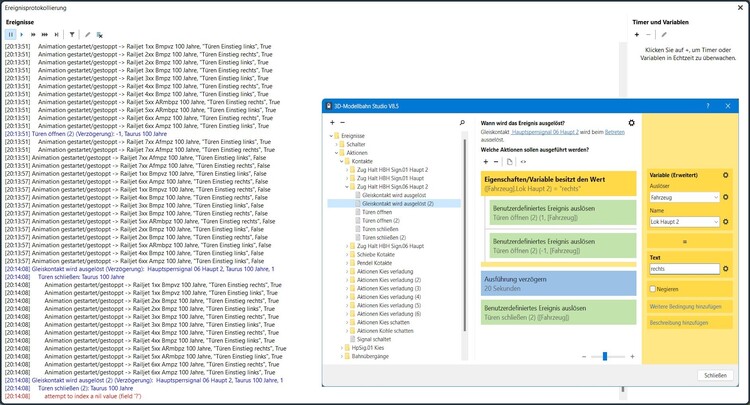Pause the event log recording
The width and height of the screenshot is (750, 405).
tap(11, 34)
